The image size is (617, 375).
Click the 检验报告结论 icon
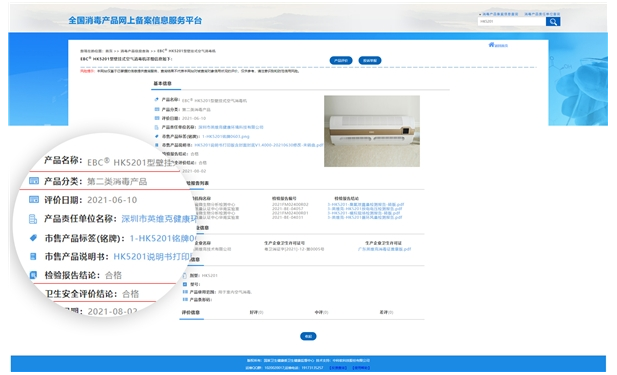(x=33, y=275)
